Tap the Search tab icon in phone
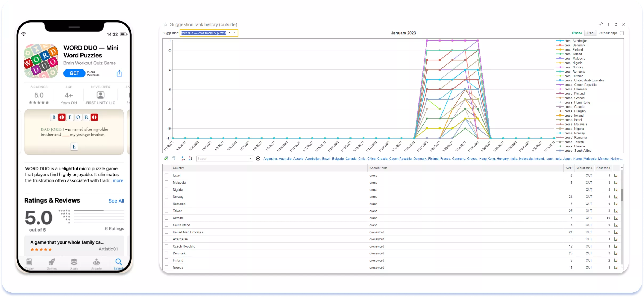The width and height of the screenshot is (644, 297). (119, 264)
